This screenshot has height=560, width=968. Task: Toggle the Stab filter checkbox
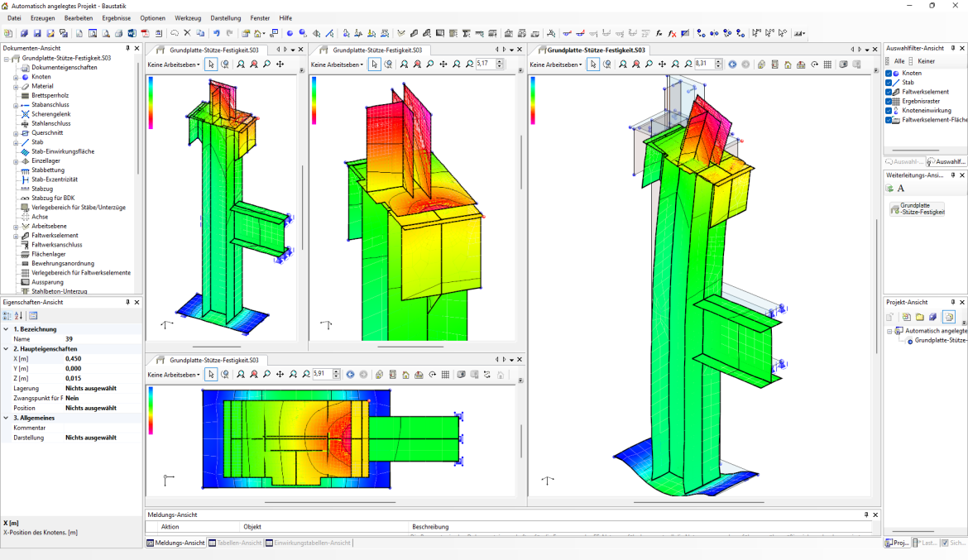point(889,83)
